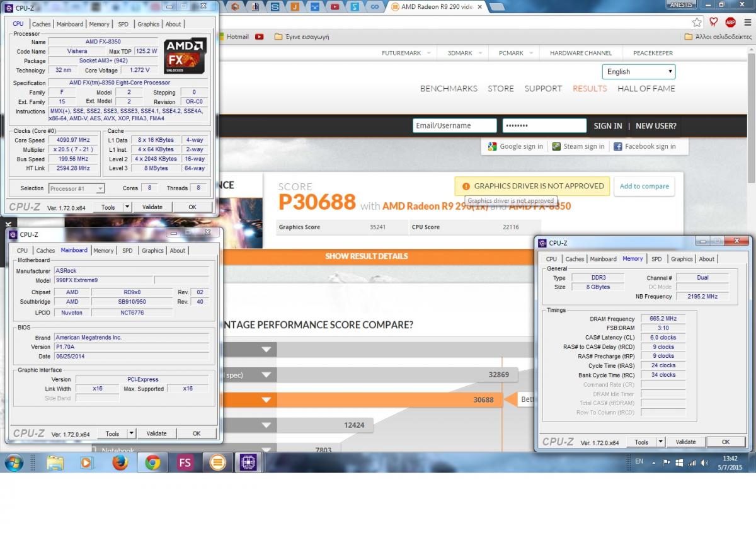Click the Facebook sign in button
Screen dimensions: 756x538
[644, 146]
